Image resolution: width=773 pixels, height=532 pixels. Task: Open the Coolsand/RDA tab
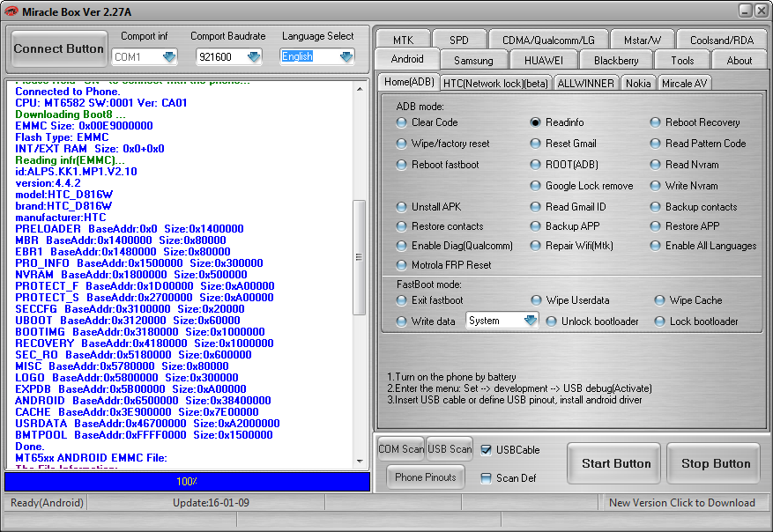click(722, 40)
